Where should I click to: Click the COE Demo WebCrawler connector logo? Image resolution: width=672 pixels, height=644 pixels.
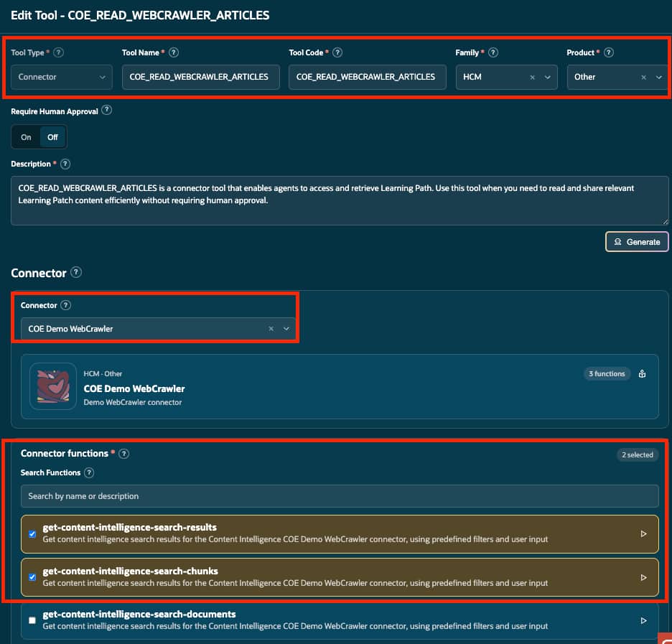coord(53,386)
